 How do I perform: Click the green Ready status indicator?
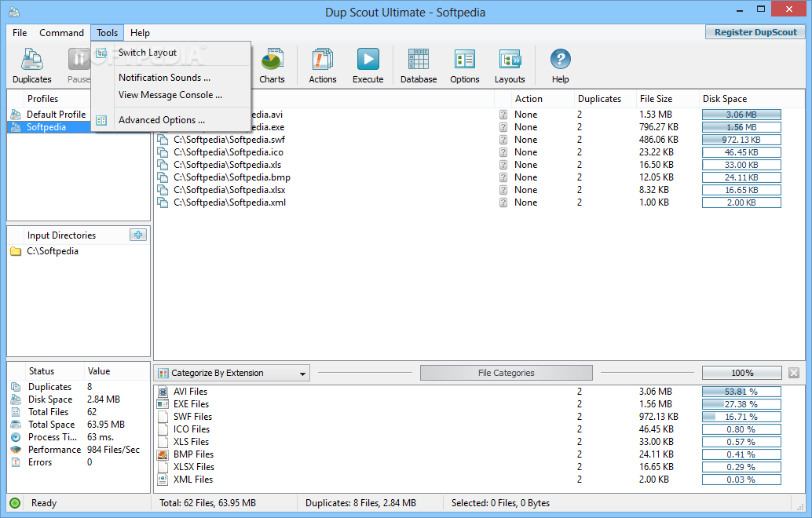coord(15,503)
